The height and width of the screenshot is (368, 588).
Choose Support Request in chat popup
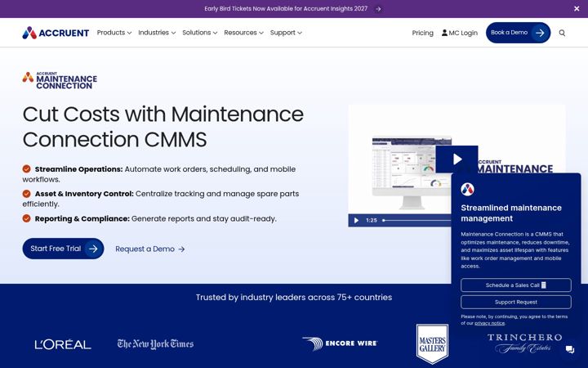[x=515, y=302]
